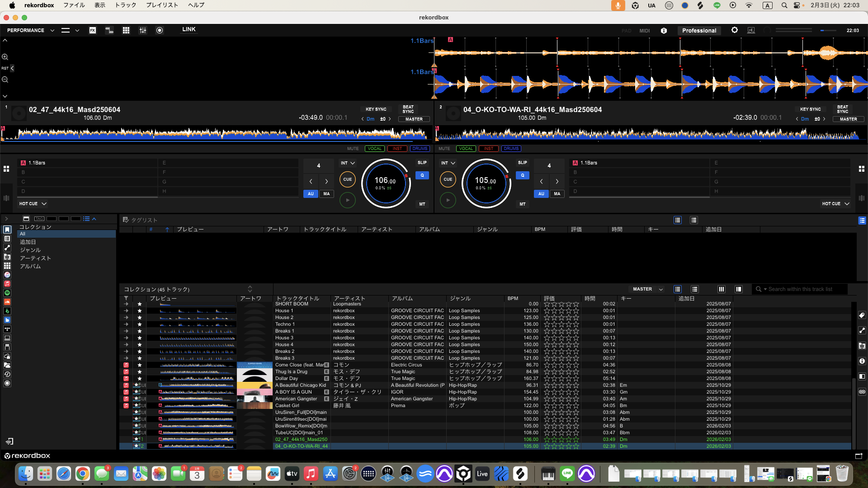
Task: Enable the deck 2 MT master tempo
Action: tap(522, 204)
